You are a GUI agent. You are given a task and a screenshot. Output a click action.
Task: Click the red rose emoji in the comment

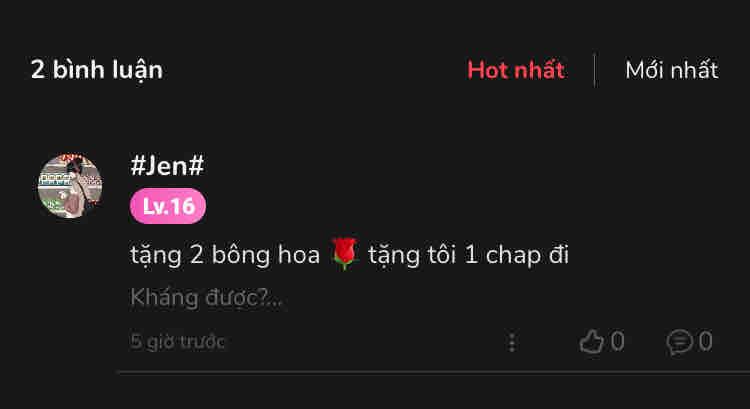tap(344, 254)
